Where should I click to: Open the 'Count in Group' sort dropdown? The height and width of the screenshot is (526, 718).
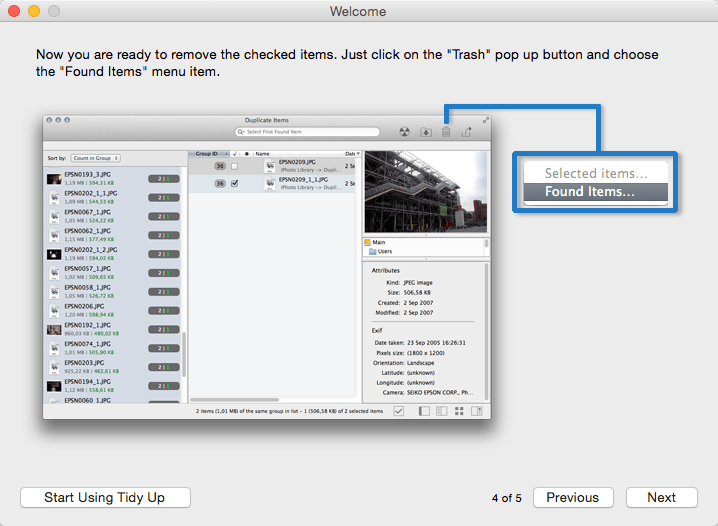96,158
